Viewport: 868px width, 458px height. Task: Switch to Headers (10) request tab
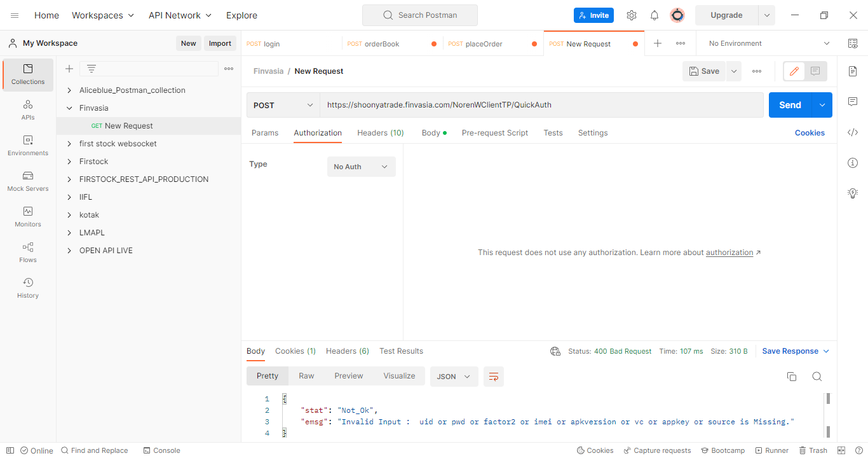(x=381, y=133)
